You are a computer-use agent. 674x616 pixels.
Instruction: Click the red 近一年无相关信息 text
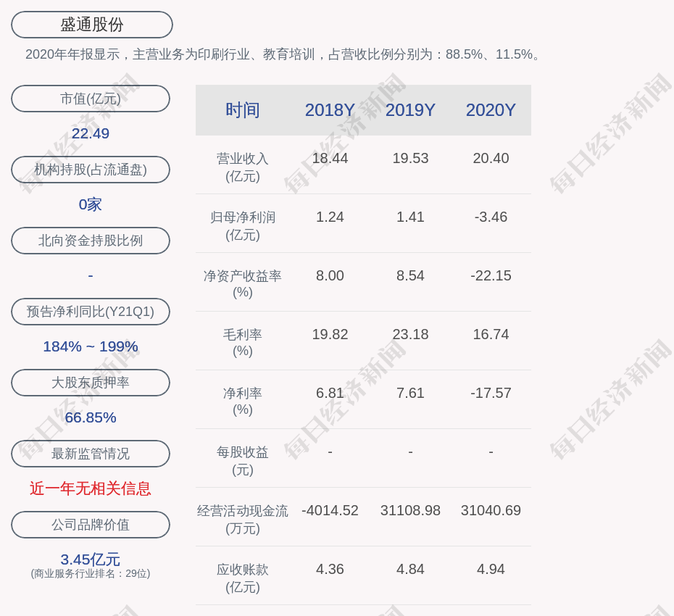(x=91, y=488)
